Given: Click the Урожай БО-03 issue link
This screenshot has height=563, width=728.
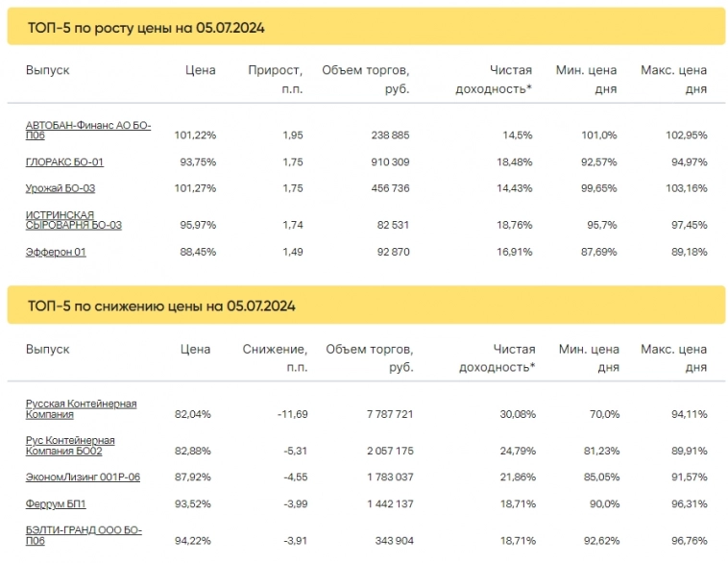Looking at the screenshot, I should pyautogui.click(x=61, y=188).
